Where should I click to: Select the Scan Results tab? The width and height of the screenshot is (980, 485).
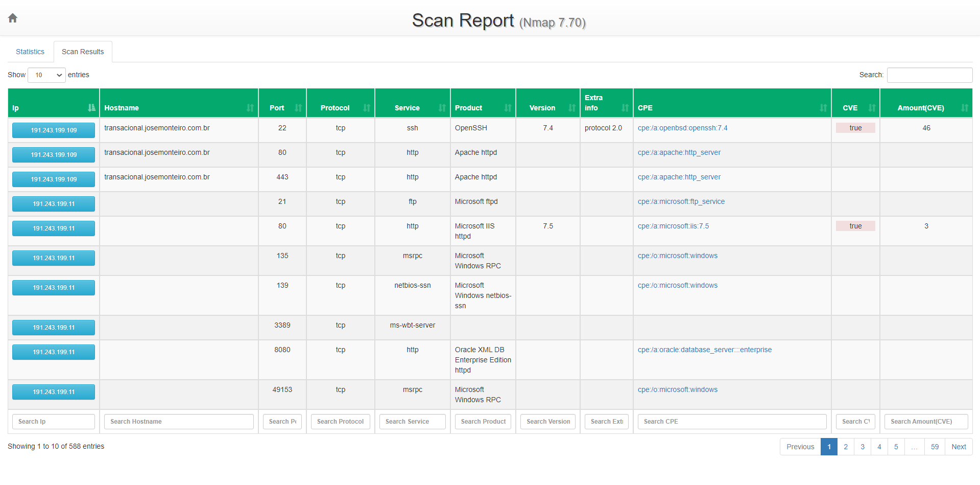coord(83,52)
